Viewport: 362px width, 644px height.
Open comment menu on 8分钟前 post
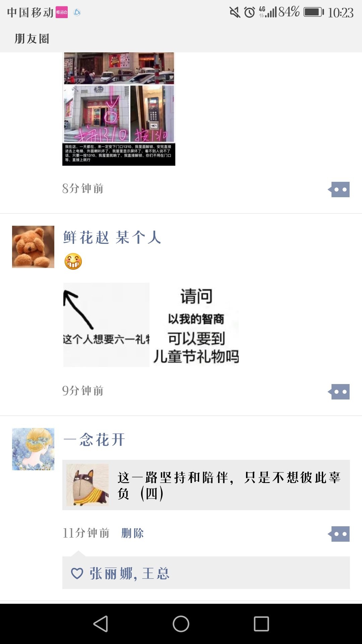(339, 190)
